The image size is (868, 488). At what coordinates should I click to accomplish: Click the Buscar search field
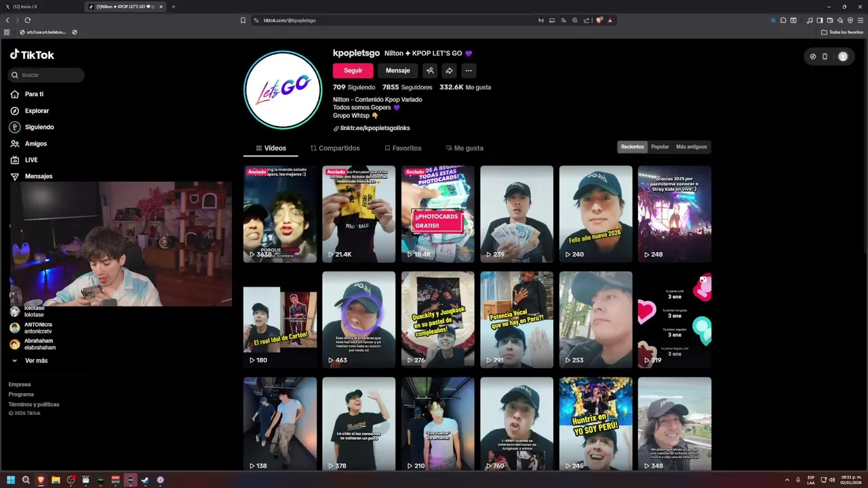click(47, 75)
